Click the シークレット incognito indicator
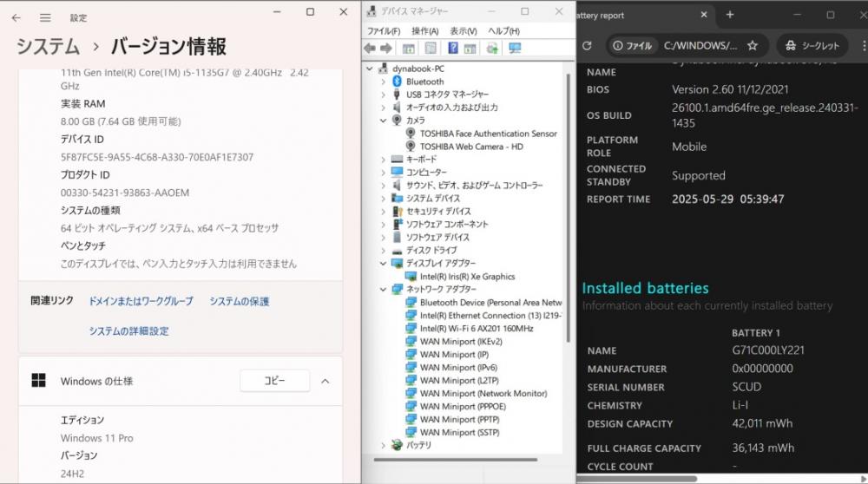Screen dimensions: 868x484 [812, 45]
